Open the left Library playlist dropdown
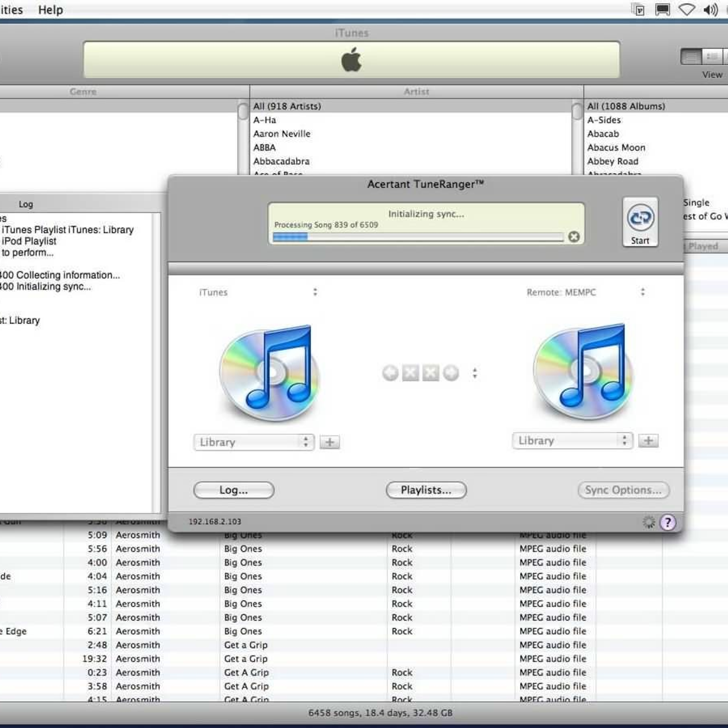 (254, 442)
